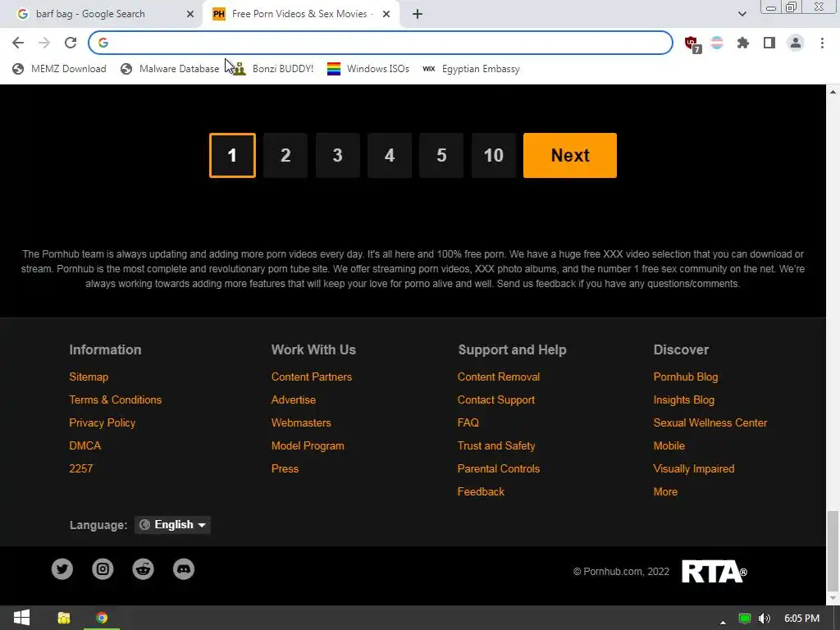
Task: Switch to the barf bag Google Search tab
Action: pos(102,14)
